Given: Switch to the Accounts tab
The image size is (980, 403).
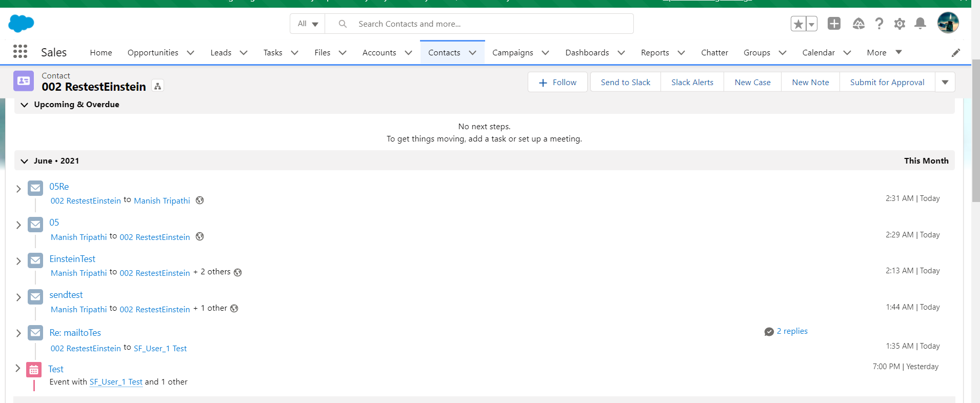Looking at the screenshot, I should coord(379,52).
